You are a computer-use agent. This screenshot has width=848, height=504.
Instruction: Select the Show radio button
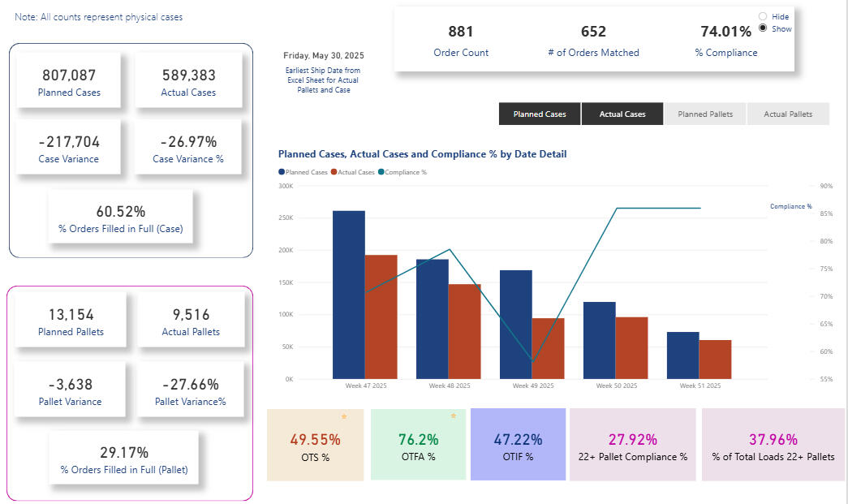point(762,28)
